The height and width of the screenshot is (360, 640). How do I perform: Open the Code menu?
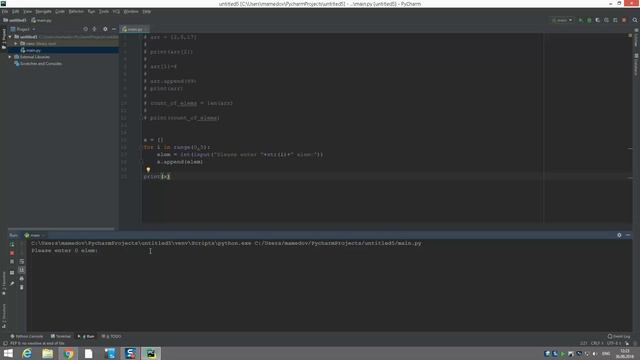click(60, 11)
